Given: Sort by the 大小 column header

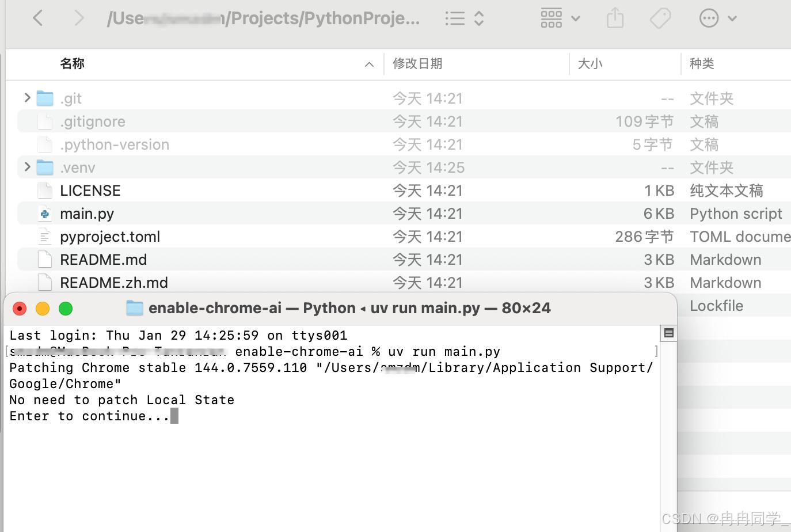Looking at the screenshot, I should [x=590, y=63].
